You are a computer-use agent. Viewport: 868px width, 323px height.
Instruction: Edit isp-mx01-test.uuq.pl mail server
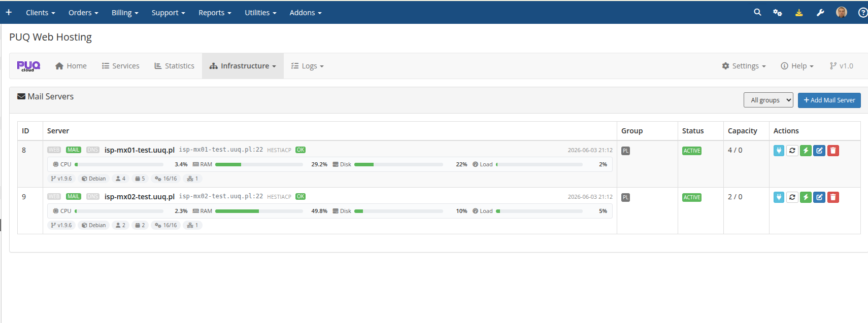pyautogui.click(x=819, y=151)
